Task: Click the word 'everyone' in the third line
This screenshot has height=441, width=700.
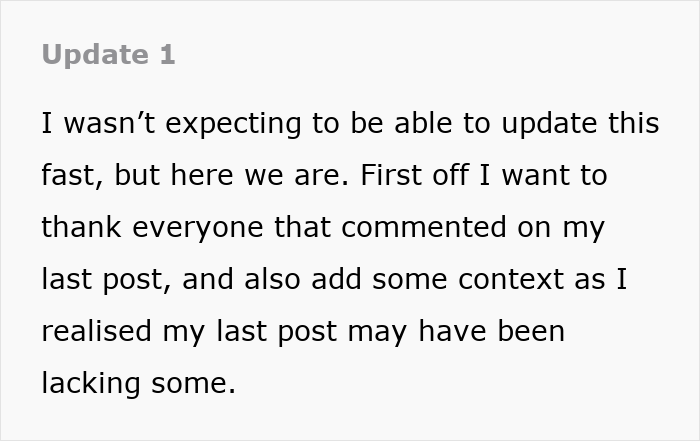Action: [x=198, y=229]
